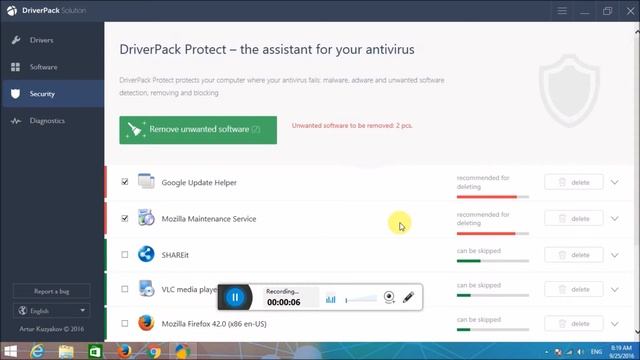Open Windows Store from taskbar
640x360 pixels.
coord(95,351)
